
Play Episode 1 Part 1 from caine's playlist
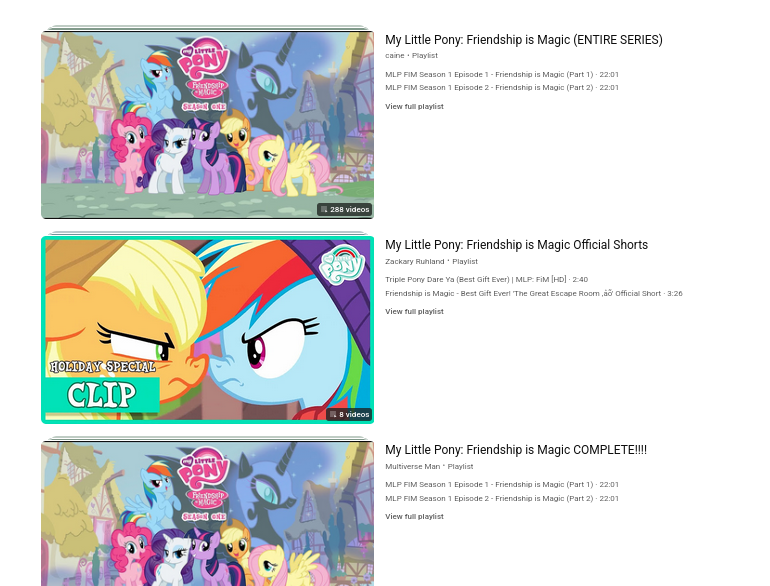[502, 75]
